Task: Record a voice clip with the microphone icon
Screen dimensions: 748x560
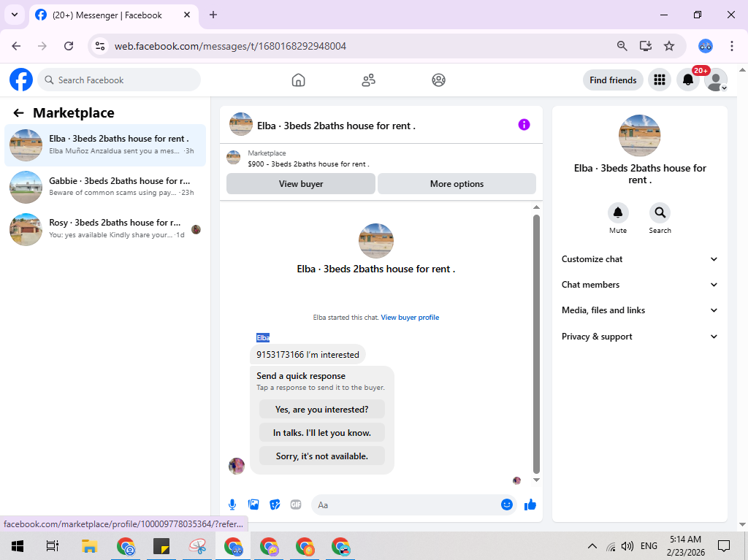Action: coord(232,505)
